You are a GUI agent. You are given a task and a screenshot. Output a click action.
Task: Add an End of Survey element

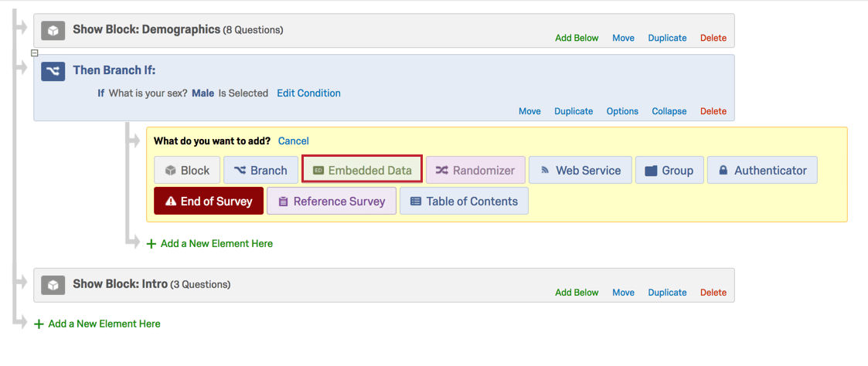pos(209,202)
